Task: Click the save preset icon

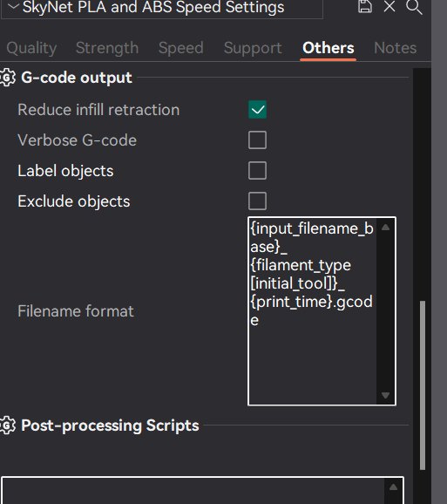Action: pyautogui.click(x=365, y=6)
